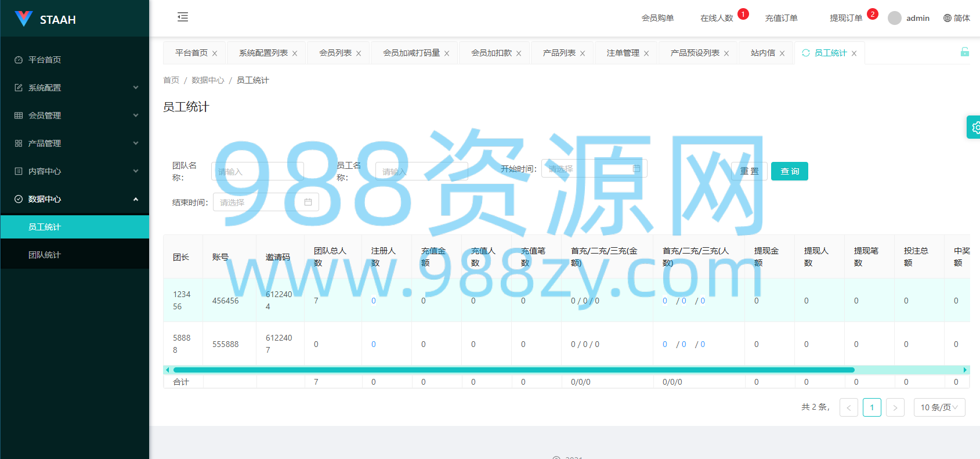Collapse sidebar with the menu fold icon

click(x=183, y=17)
